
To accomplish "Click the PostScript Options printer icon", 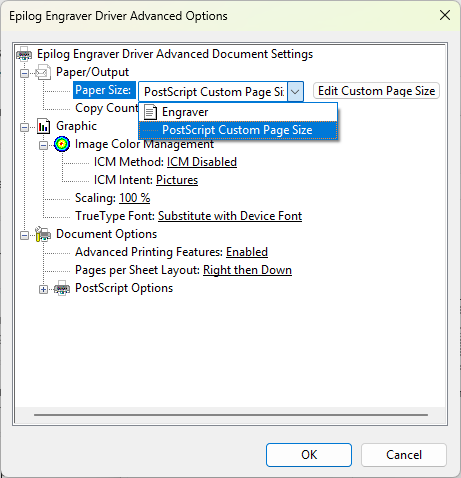I will [x=62, y=288].
